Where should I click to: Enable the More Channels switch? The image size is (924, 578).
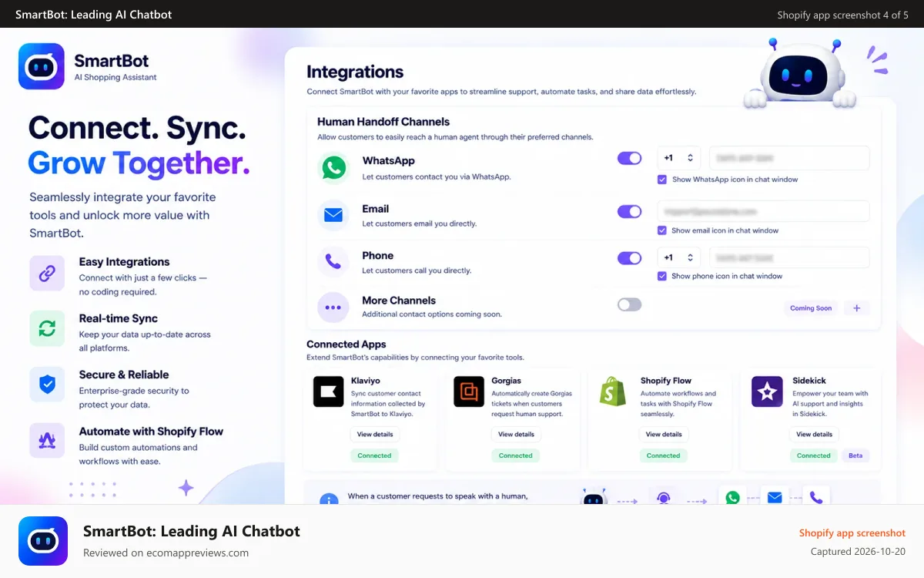pos(629,304)
